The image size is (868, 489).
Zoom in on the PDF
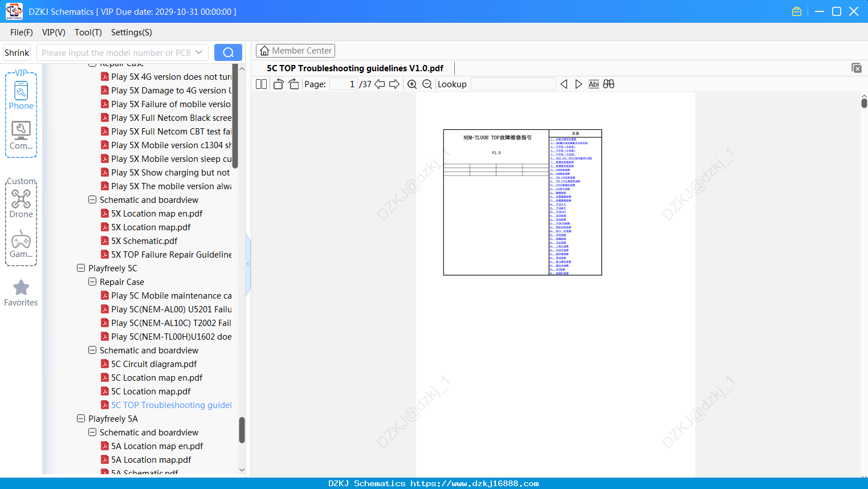[x=412, y=84]
